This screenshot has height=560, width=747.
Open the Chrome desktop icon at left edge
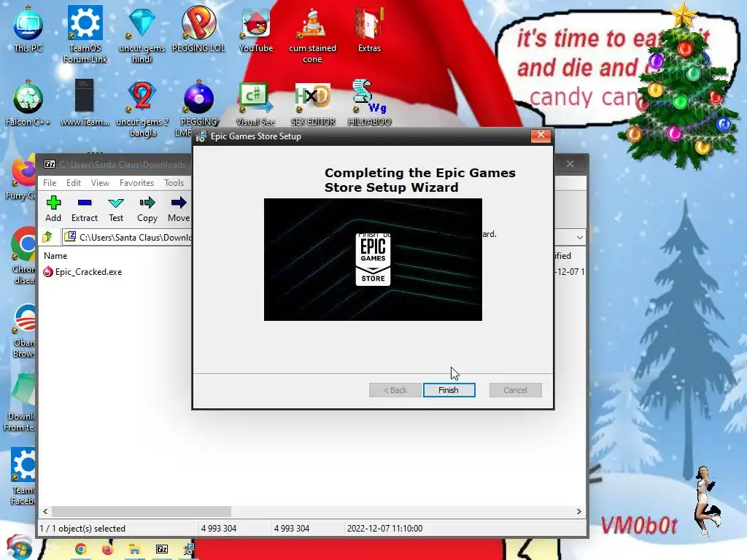click(x=24, y=256)
